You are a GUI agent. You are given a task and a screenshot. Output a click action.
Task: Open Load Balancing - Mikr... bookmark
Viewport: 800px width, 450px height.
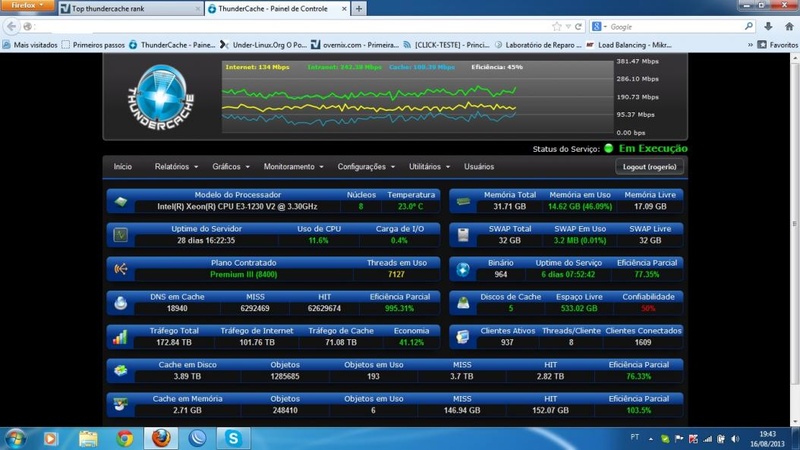point(629,45)
